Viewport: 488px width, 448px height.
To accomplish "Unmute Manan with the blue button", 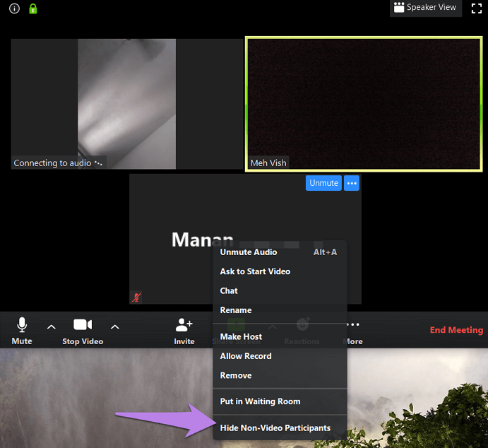I will coord(323,183).
